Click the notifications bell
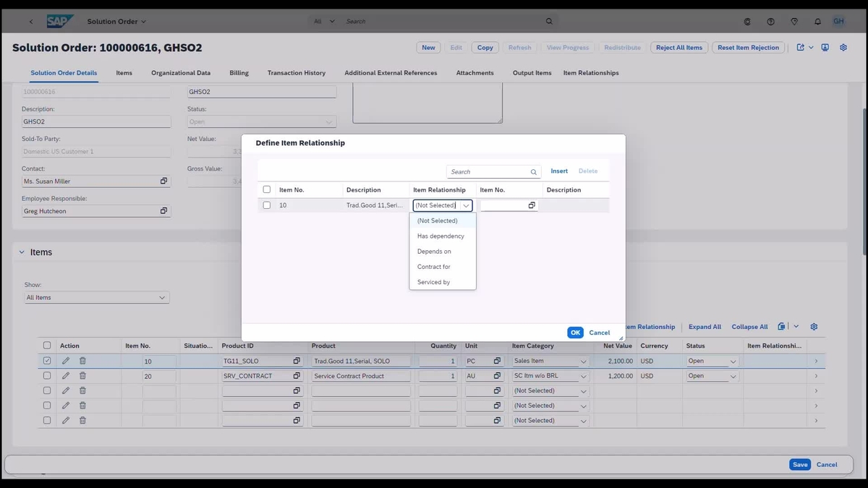The height and width of the screenshot is (488, 868). [817, 21]
